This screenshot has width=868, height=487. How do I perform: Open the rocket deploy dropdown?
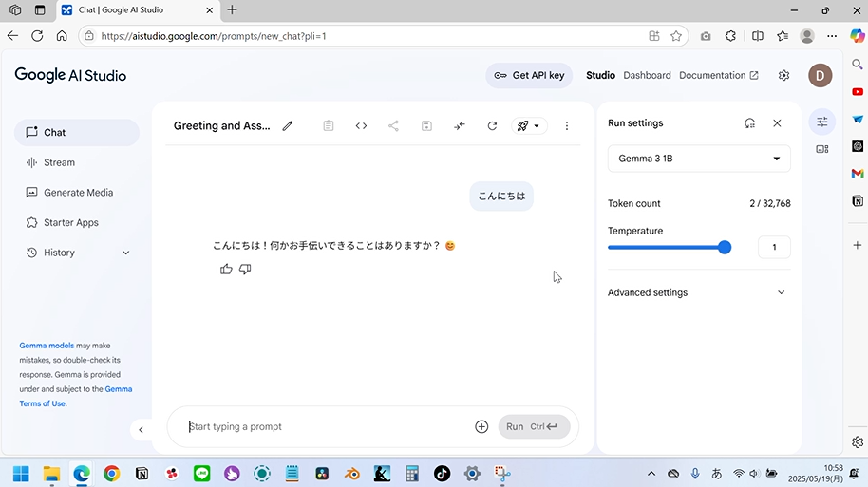click(x=528, y=125)
